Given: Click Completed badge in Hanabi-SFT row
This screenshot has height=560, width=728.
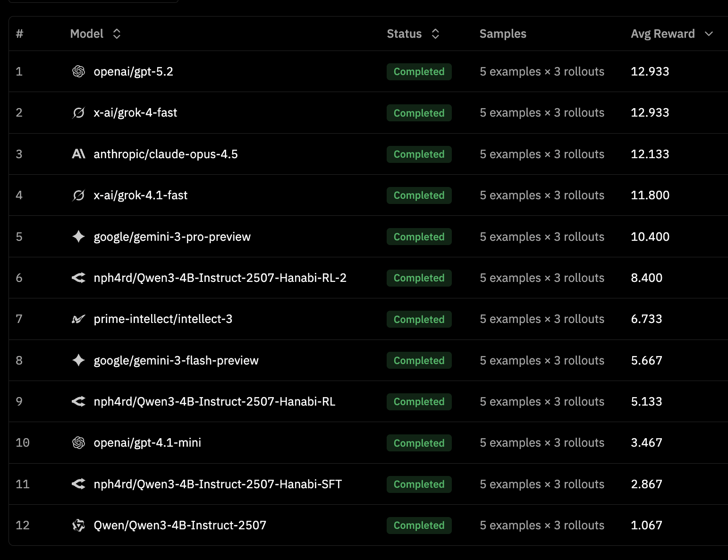Looking at the screenshot, I should (x=419, y=484).
